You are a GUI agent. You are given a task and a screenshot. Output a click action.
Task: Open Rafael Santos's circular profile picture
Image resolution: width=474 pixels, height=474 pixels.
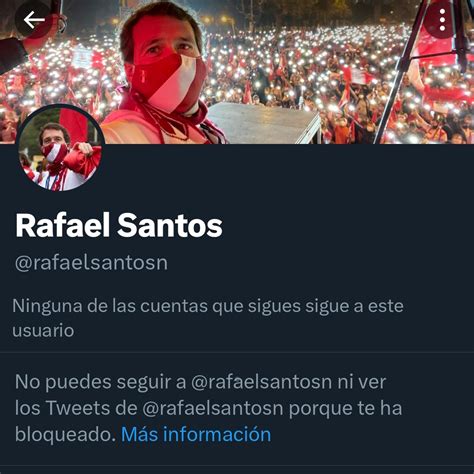pyautogui.click(x=61, y=149)
